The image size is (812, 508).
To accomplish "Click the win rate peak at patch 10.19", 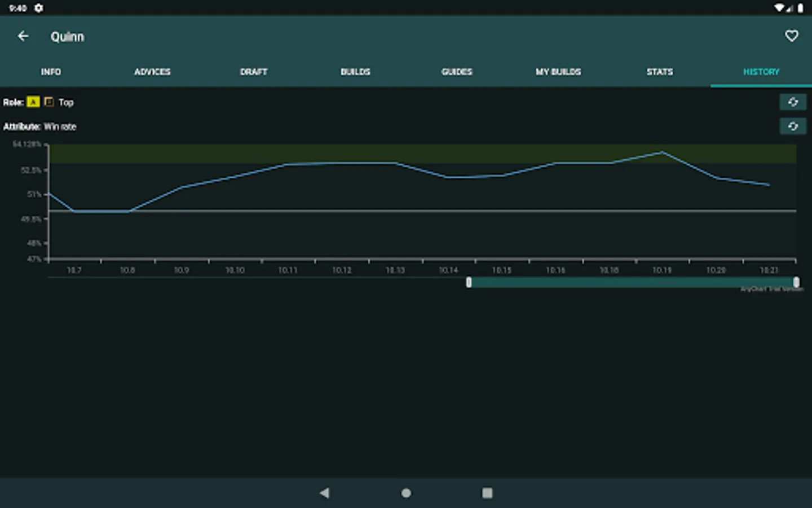I will point(662,152).
